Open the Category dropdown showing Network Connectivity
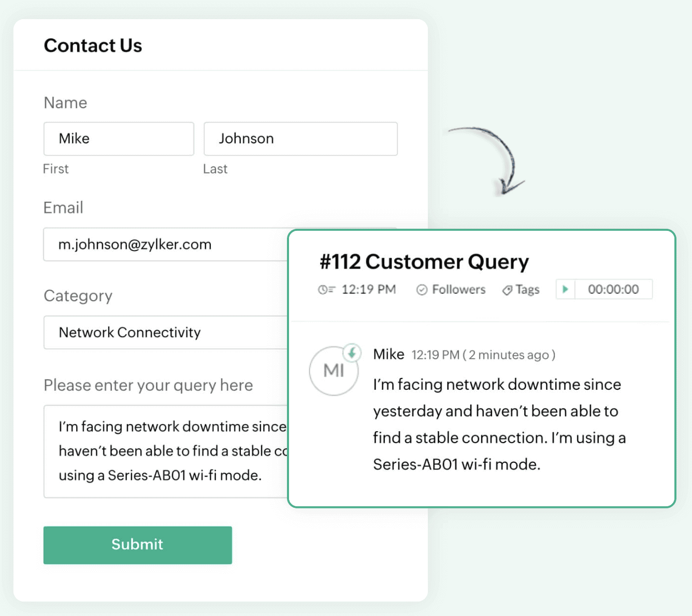The image size is (692, 616). pos(166,332)
